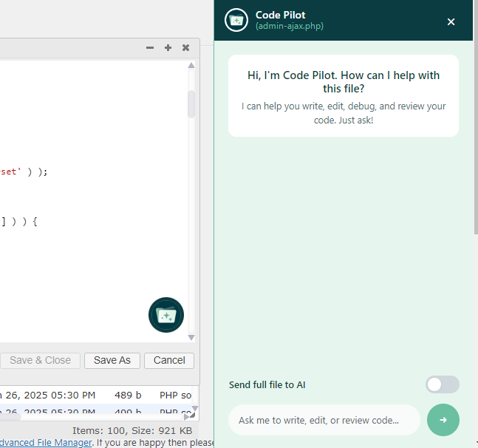Cancel the file editing dialog
Image resolution: width=478 pixels, height=448 pixels.
pyautogui.click(x=169, y=361)
